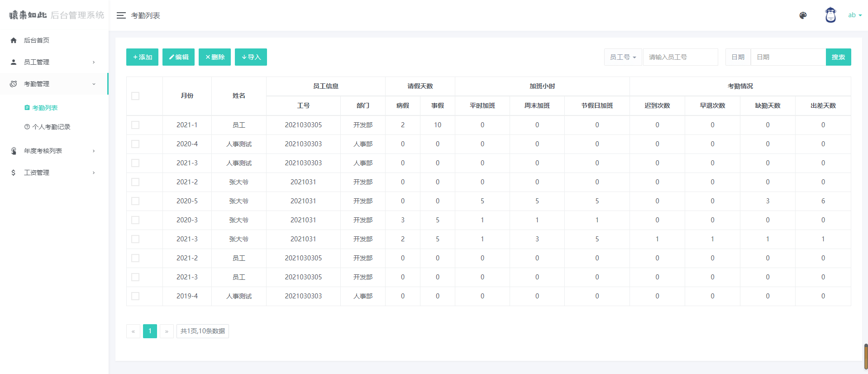Check the row for 2021-1 员工

point(135,125)
